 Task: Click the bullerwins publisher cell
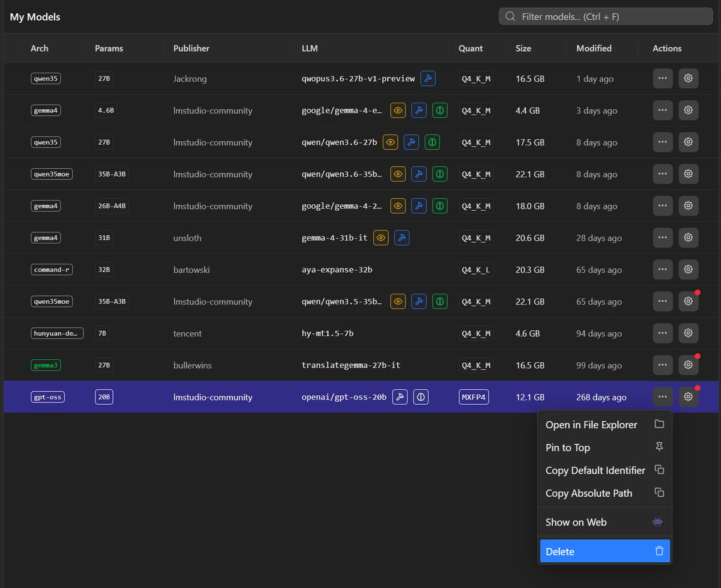(x=192, y=365)
